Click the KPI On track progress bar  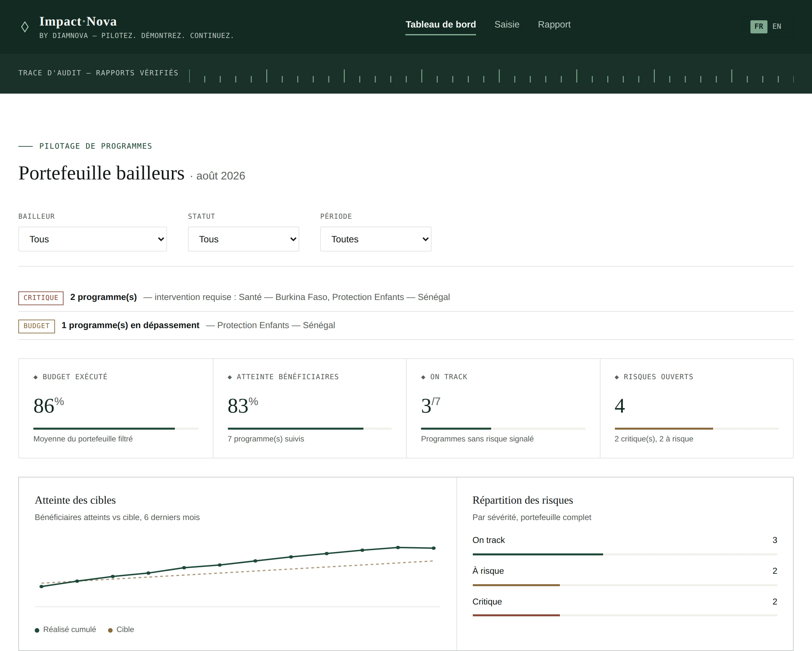[x=503, y=429]
